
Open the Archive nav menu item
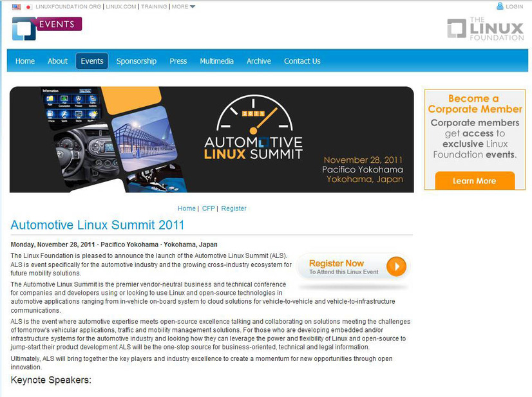[x=258, y=61]
